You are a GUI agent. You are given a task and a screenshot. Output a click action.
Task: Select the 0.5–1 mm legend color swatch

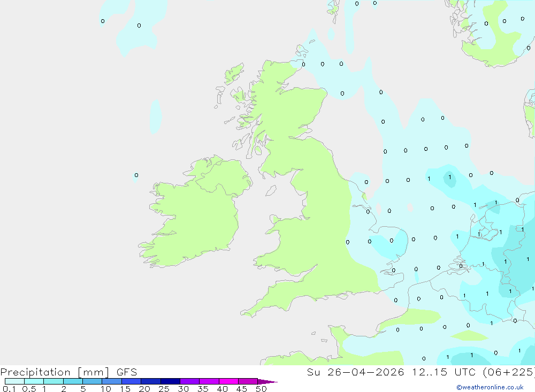(34, 381)
